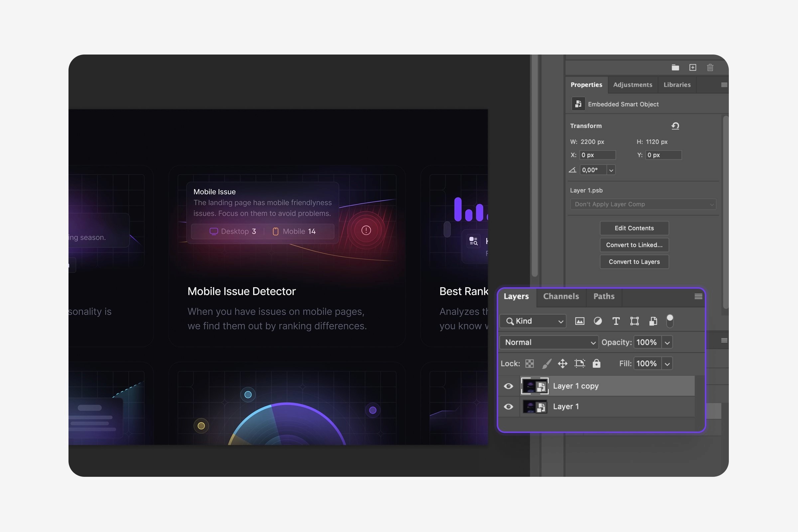The width and height of the screenshot is (798, 532).
Task: Open the Normal blend mode dropdown
Action: point(549,342)
